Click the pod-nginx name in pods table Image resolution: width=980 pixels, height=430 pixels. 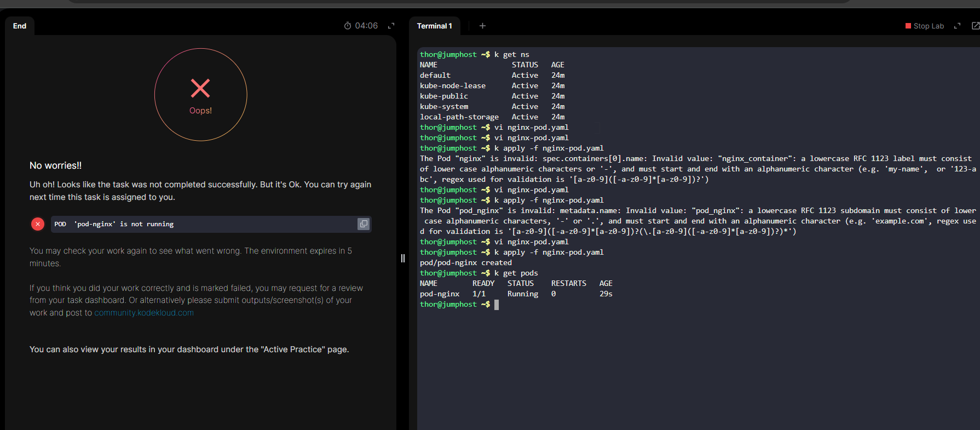440,294
